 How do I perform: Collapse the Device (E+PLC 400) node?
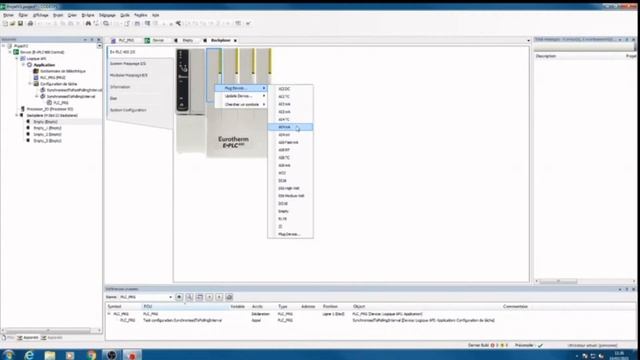(10, 52)
